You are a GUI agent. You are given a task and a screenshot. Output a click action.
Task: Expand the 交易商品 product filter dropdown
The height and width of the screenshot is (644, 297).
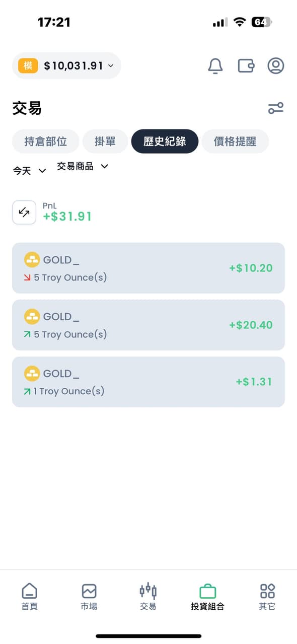(83, 166)
